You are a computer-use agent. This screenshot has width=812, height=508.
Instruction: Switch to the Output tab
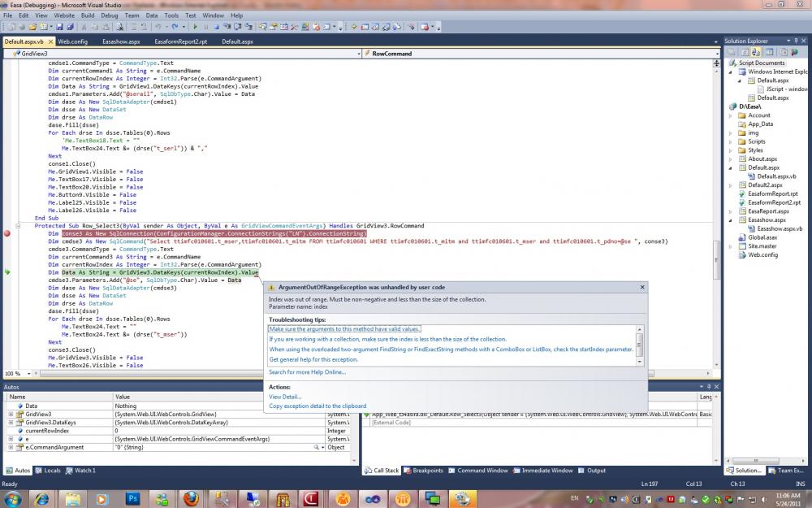[592, 471]
